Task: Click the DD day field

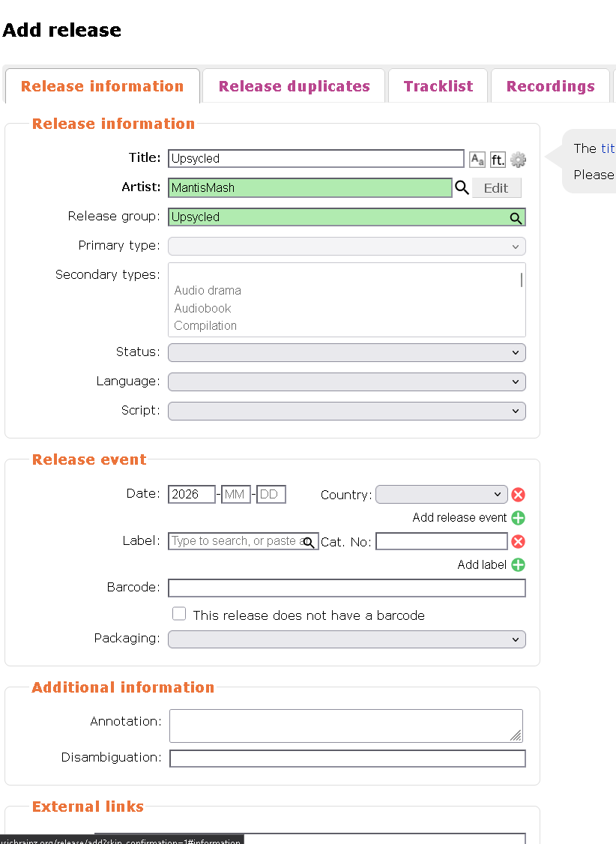Action: coord(271,494)
